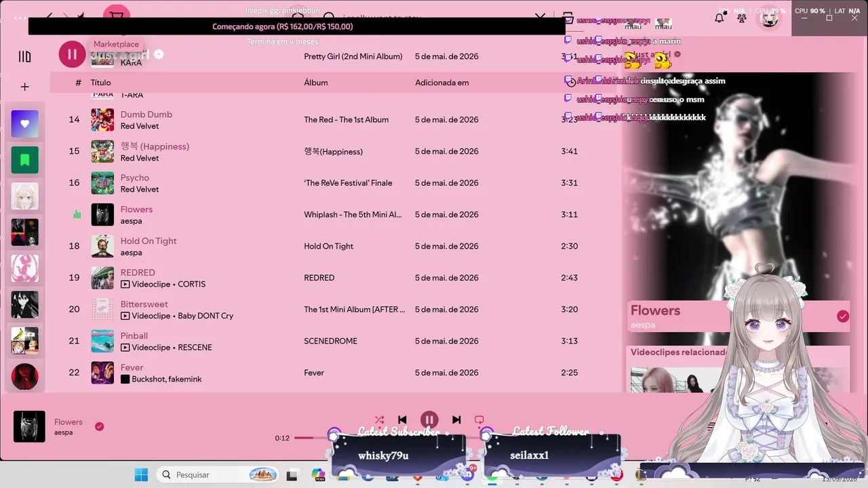Skip to the previous track
The image size is (868, 488).
tap(402, 420)
